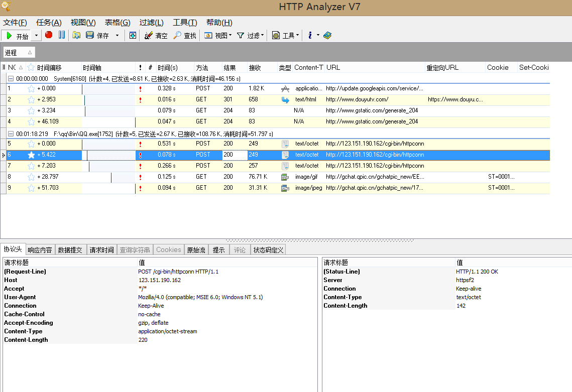572x392 pixels.
Task: Start capture with the 开始 button
Action: [17, 36]
